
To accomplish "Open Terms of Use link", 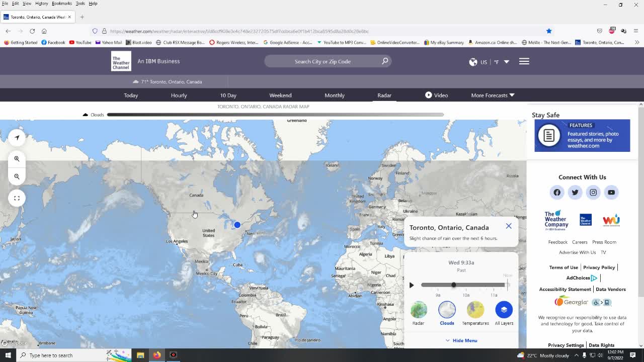I will 563,267.
